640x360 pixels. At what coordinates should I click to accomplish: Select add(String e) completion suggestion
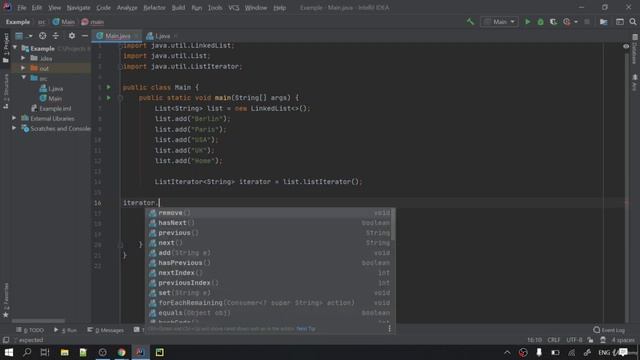[269, 253]
